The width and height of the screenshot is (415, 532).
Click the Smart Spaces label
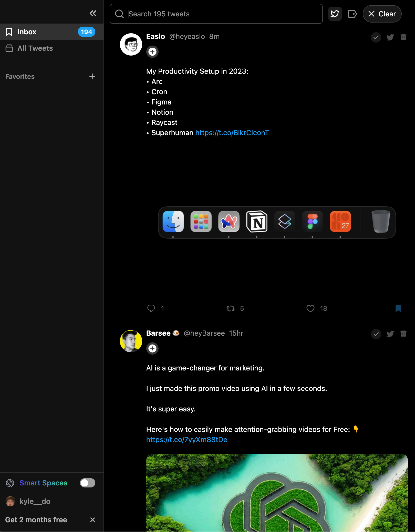tap(43, 483)
